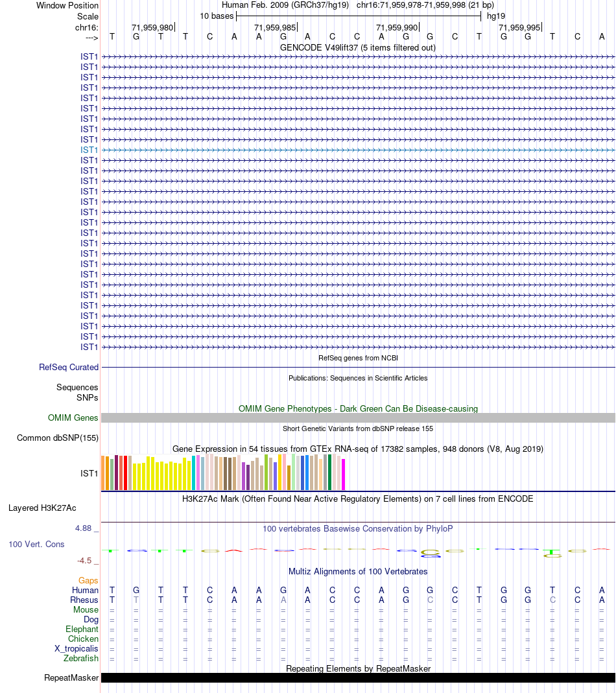Click the 71,959,990 ruler position
The width and height of the screenshot is (616, 693).
pyautogui.click(x=397, y=27)
